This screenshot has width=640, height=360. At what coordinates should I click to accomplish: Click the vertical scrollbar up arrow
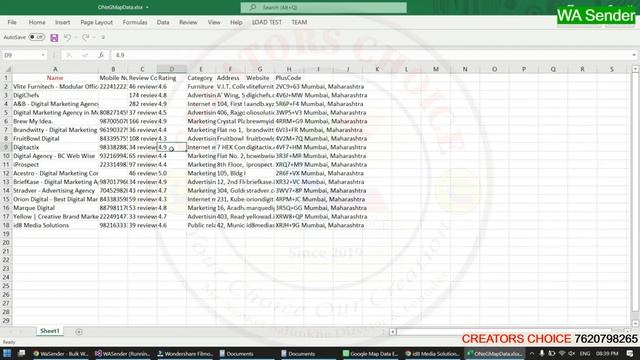[635, 69]
